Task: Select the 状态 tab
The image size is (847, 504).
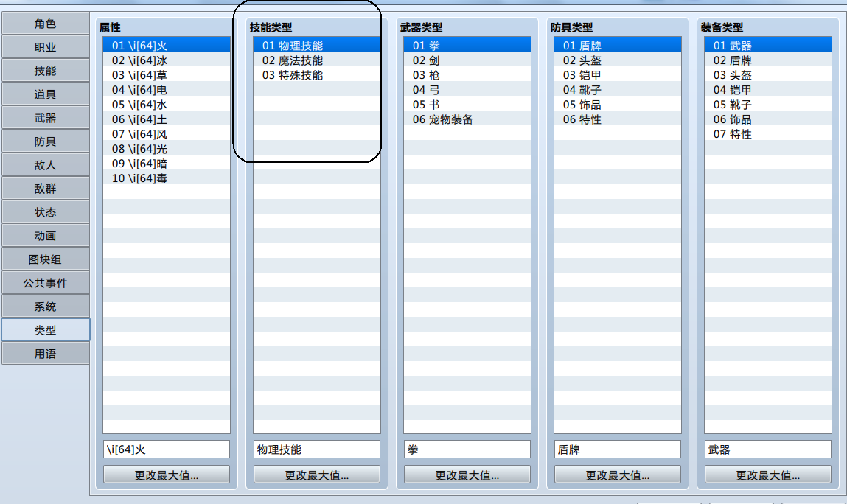Action: [x=46, y=212]
